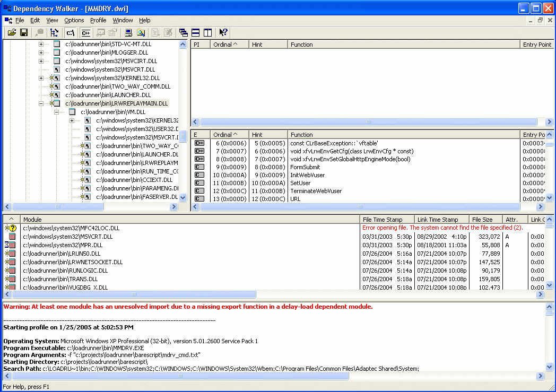Open the File menu
Viewport: 556px width, 392px height.
point(20,20)
